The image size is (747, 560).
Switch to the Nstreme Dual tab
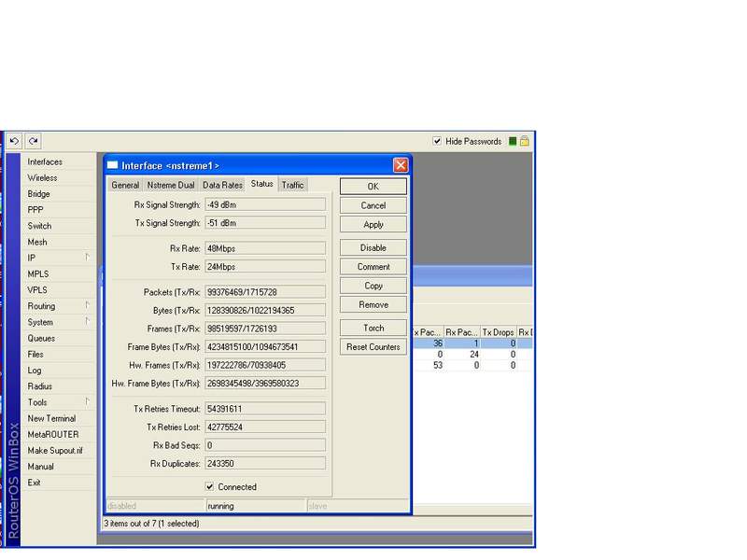tap(171, 185)
